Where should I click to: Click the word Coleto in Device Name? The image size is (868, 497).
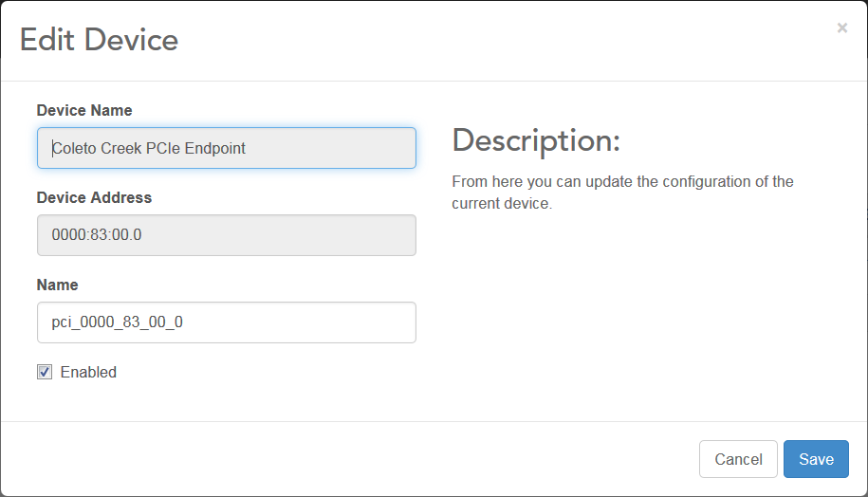click(74, 148)
